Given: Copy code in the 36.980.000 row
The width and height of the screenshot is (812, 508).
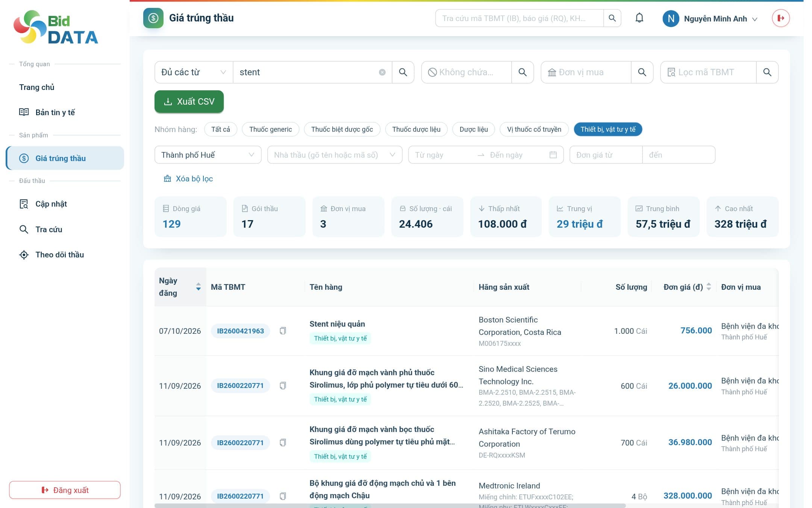Looking at the screenshot, I should coord(283,443).
